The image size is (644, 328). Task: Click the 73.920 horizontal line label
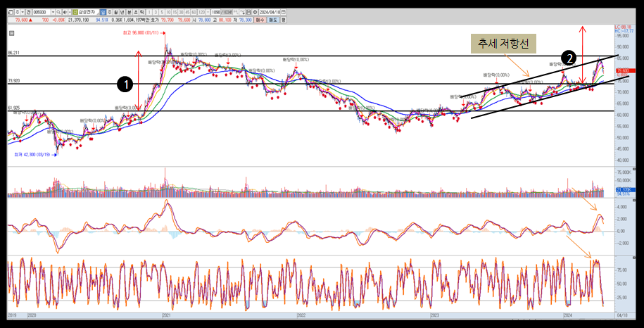[13, 81]
